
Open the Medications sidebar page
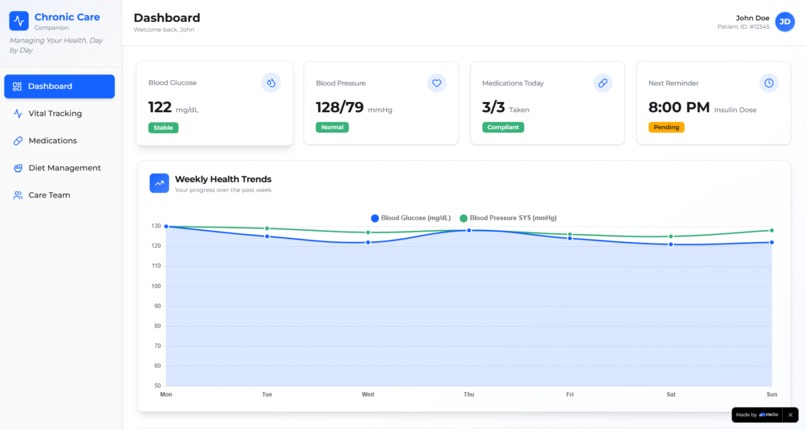pyautogui.click(x=60, y=141)
